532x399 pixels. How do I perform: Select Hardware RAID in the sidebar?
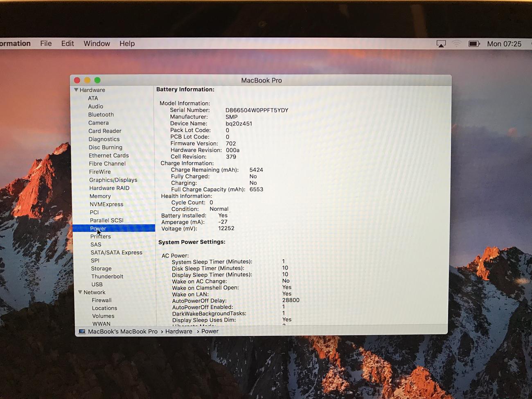point(109,188)
